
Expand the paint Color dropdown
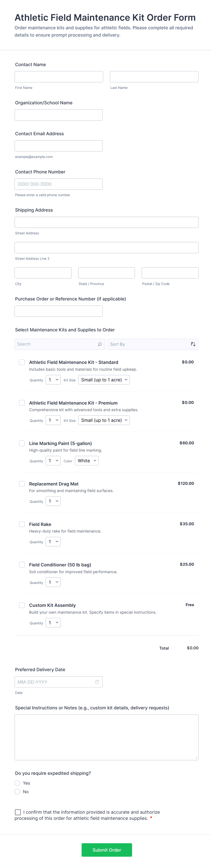(x=87, y=461)
